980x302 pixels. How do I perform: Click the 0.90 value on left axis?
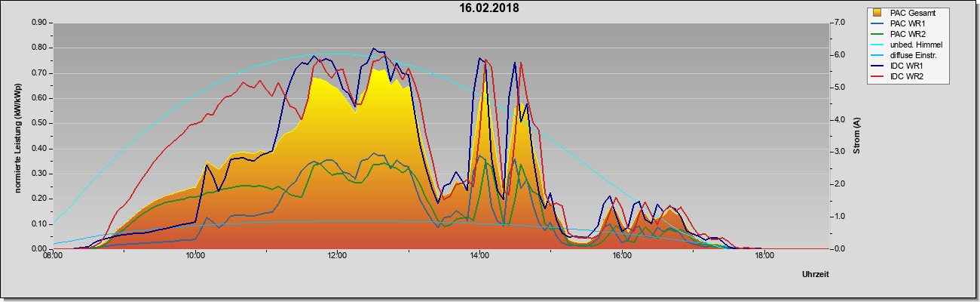pos(39,23)
